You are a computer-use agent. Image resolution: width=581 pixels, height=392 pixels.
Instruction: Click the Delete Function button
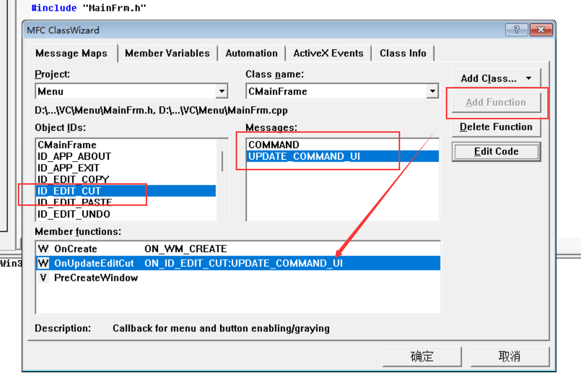496,127
